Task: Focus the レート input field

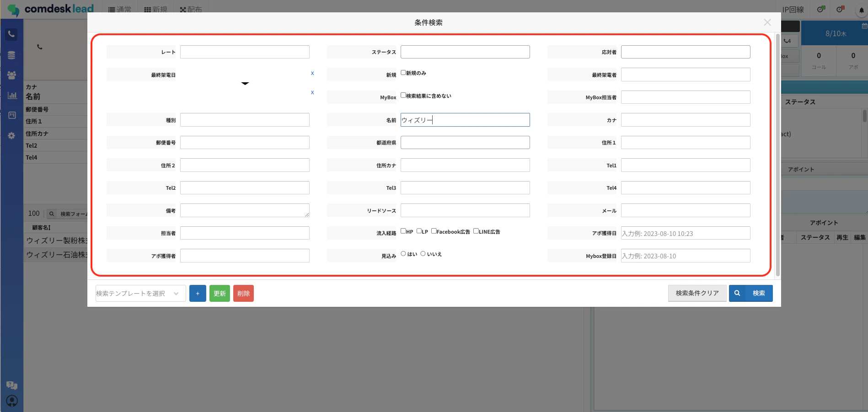Action: (245, 52)
